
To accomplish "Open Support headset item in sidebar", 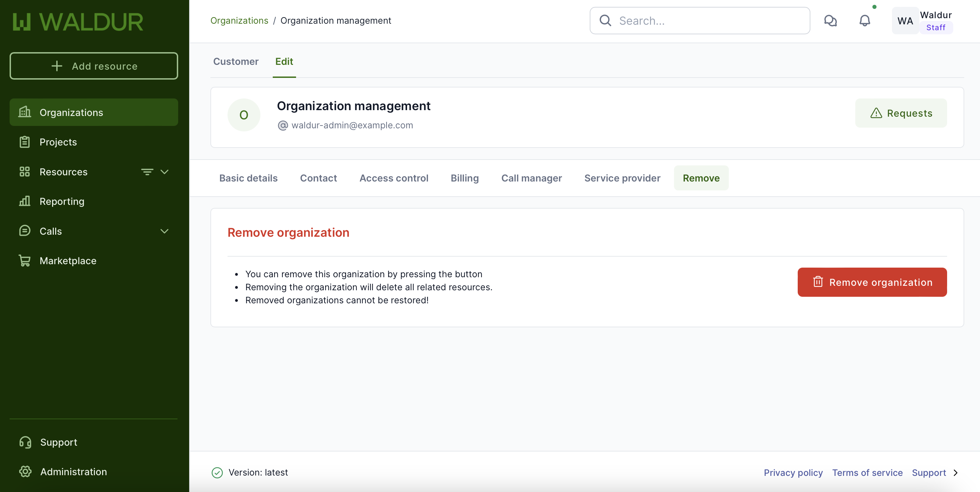I will pyautogui.click(x=25, y=442).
